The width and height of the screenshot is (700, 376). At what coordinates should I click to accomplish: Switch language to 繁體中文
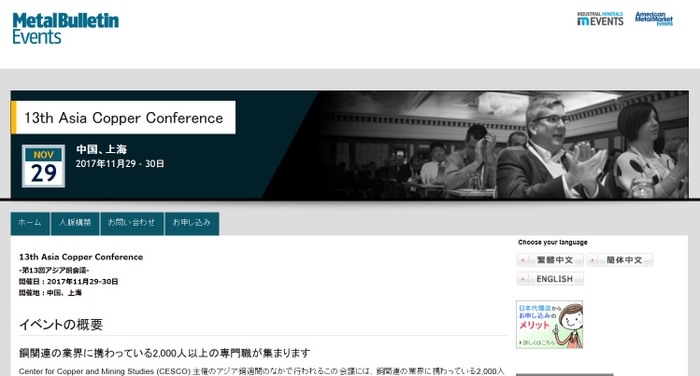click(550, 260)
